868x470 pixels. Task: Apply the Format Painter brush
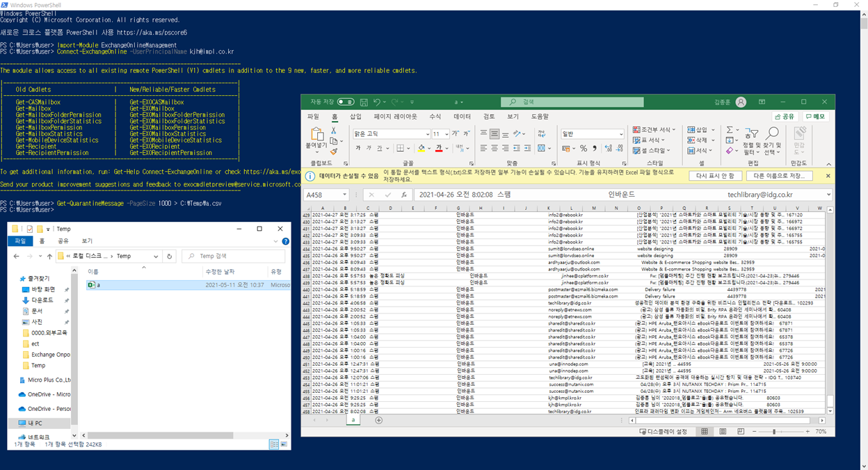[334, 151]
